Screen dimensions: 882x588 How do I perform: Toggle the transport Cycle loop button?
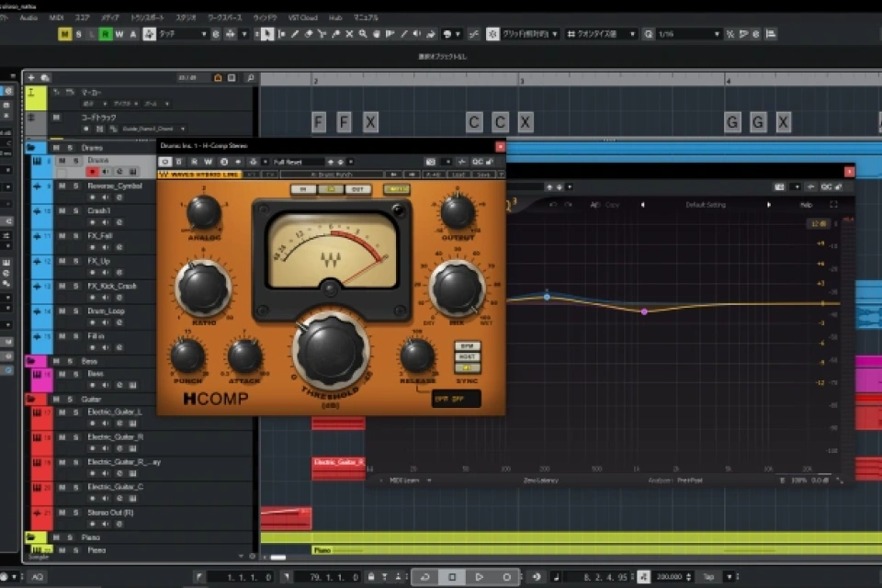(424, 577)
